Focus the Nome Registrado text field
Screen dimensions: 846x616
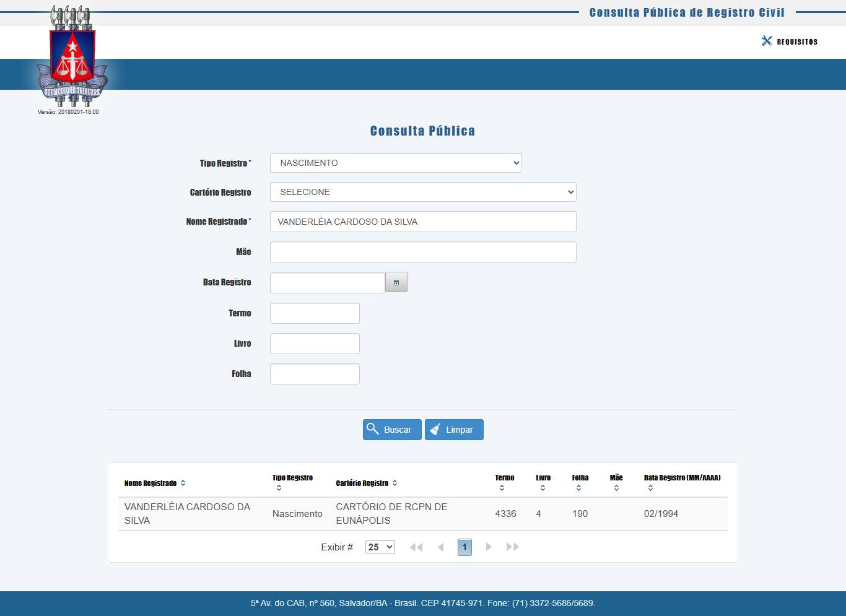click(423, 222)
